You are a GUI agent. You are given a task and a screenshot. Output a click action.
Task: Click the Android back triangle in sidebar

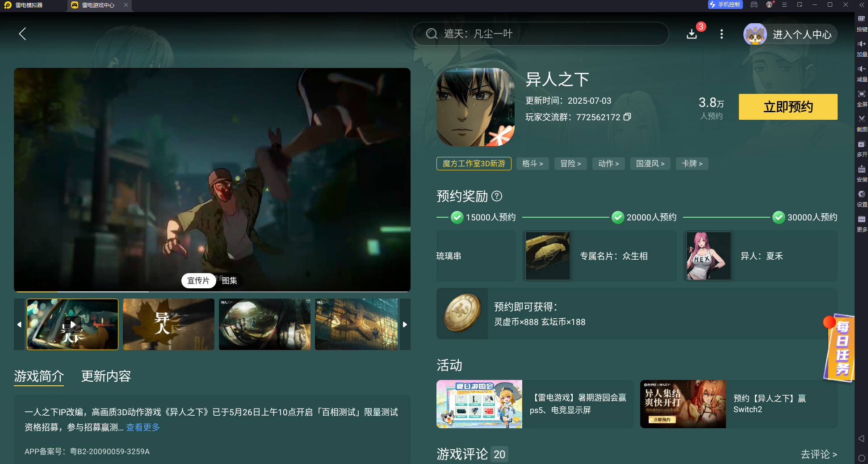coord(861,439)
